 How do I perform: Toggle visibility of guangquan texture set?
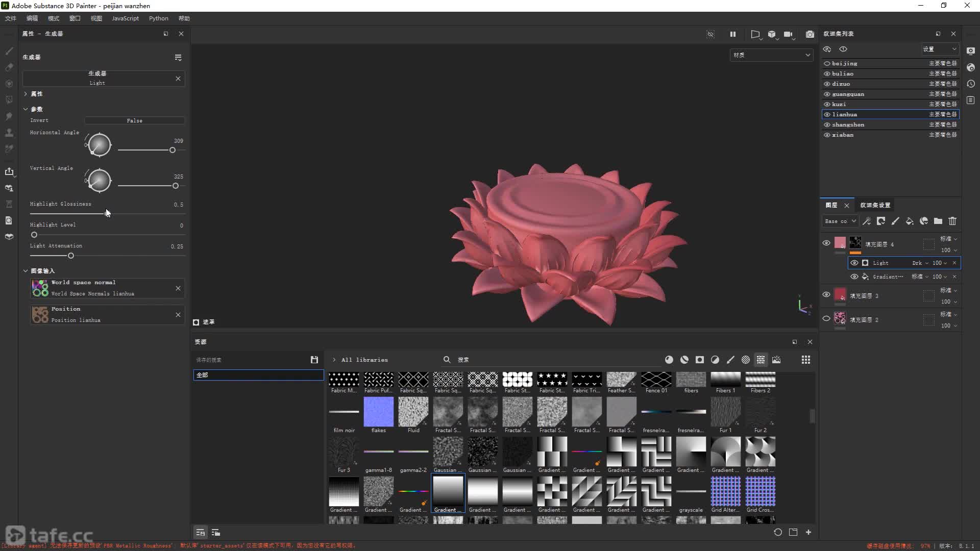coord(827,94)
